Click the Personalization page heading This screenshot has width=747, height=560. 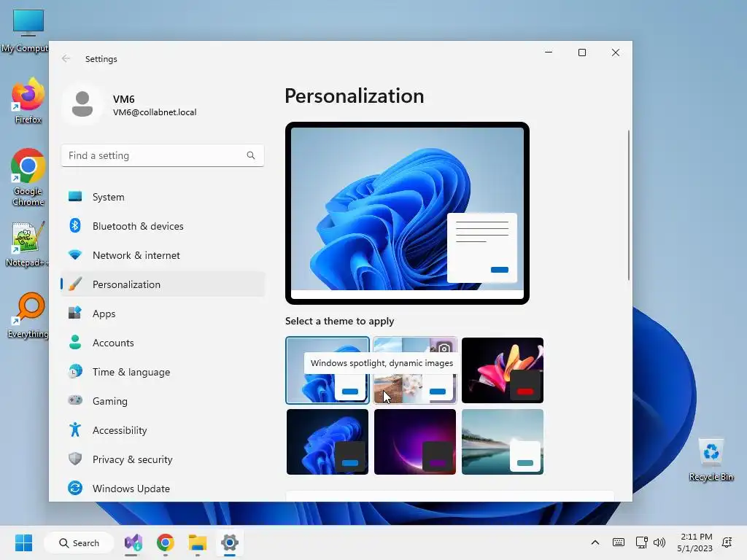pyautogui.click(x=355, y=96)
